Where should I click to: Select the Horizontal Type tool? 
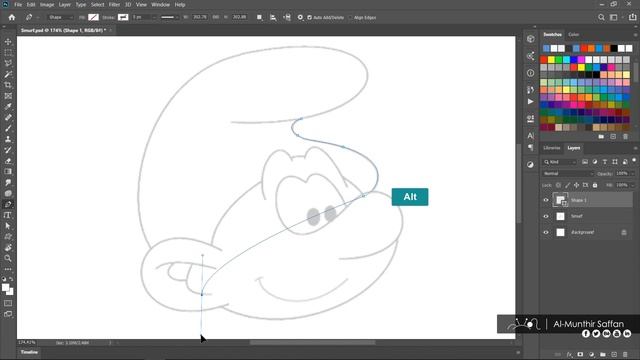(8, 215)
